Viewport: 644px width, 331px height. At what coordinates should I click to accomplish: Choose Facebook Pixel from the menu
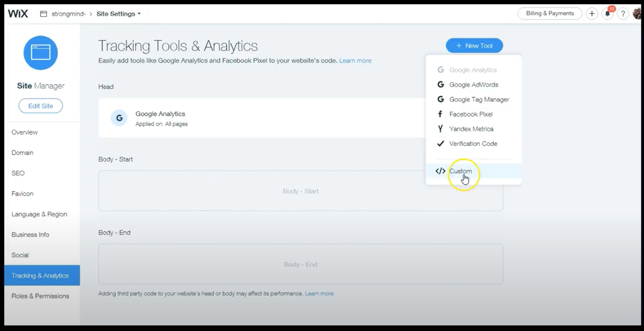click(473, 114)
